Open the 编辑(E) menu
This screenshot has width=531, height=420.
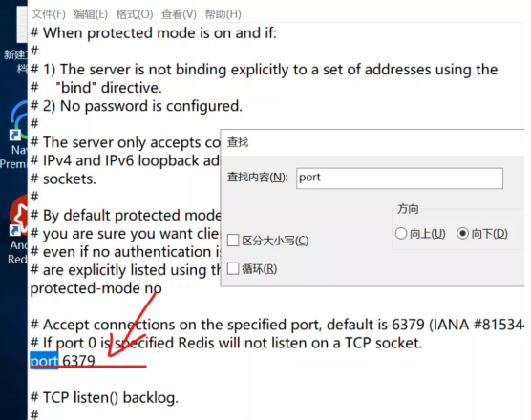tap(91, 14)
